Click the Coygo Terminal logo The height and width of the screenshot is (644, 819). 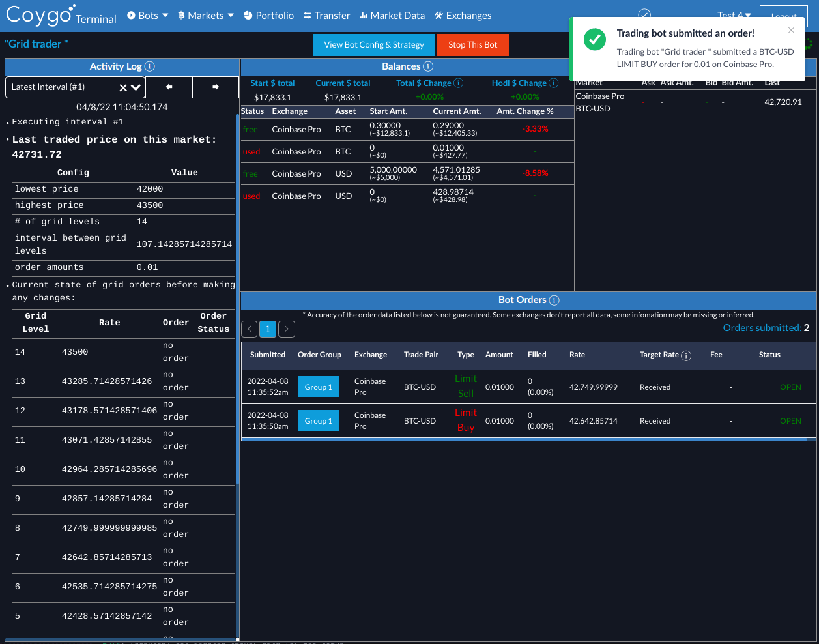61,15
